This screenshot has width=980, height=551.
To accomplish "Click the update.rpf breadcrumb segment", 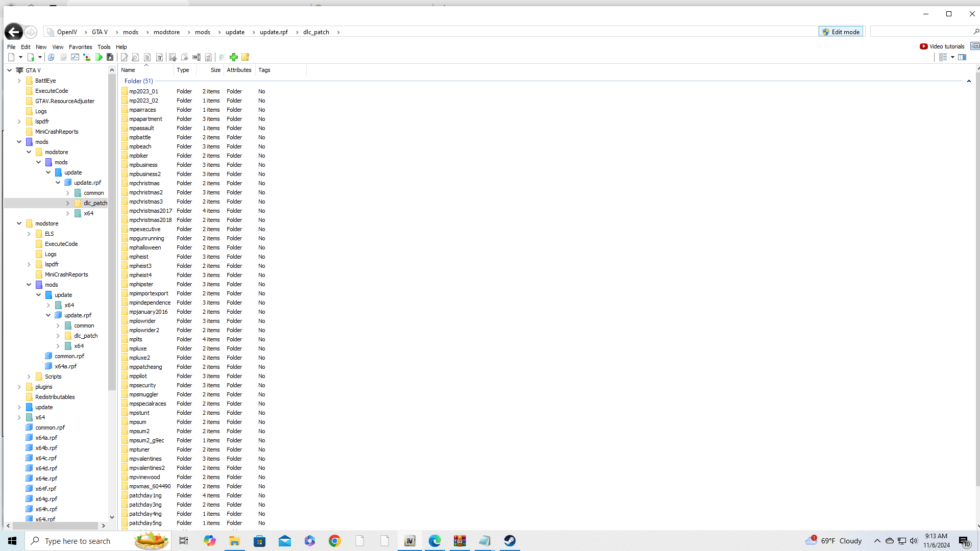I will coord(274,32).
